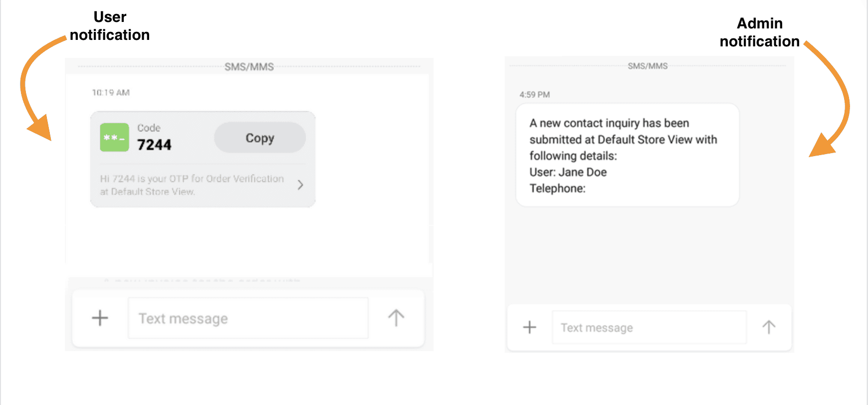Tap the send arrow in user conversation
Viewport: 868px width, 405px height.
point(396,318)
